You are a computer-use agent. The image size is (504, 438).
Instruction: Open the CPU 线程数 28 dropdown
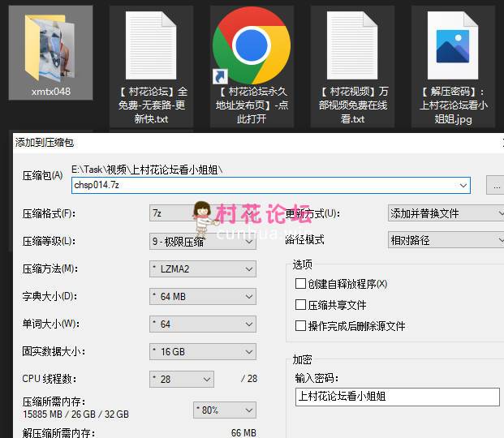pos(182,379)
